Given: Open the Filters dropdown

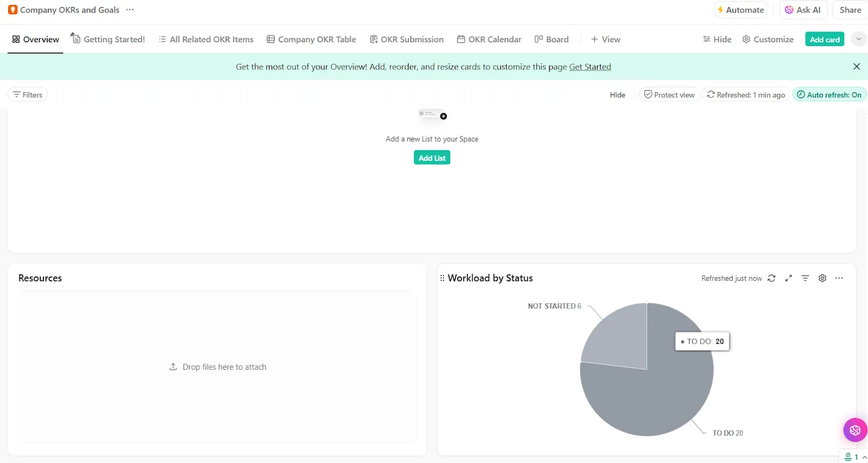Looking at the screenshot, I should coord(28,95).
